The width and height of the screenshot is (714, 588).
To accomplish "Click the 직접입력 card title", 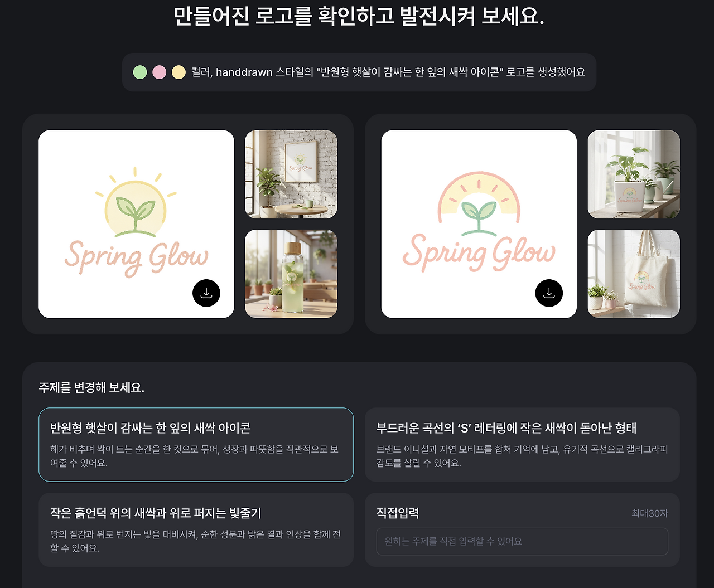I will [x=398, y=513].
